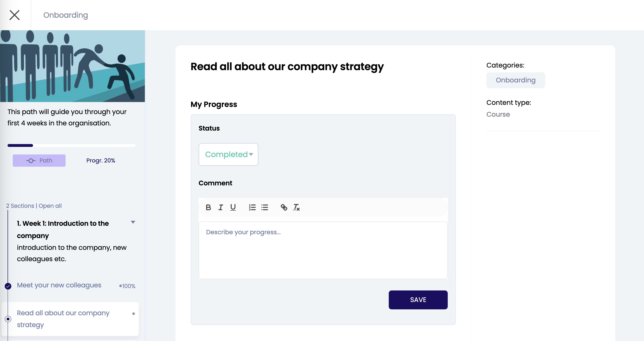Insert a link in the comment
Image resolution: width=644 pixels, height=341 pixels.
click(x=284, y=207)
